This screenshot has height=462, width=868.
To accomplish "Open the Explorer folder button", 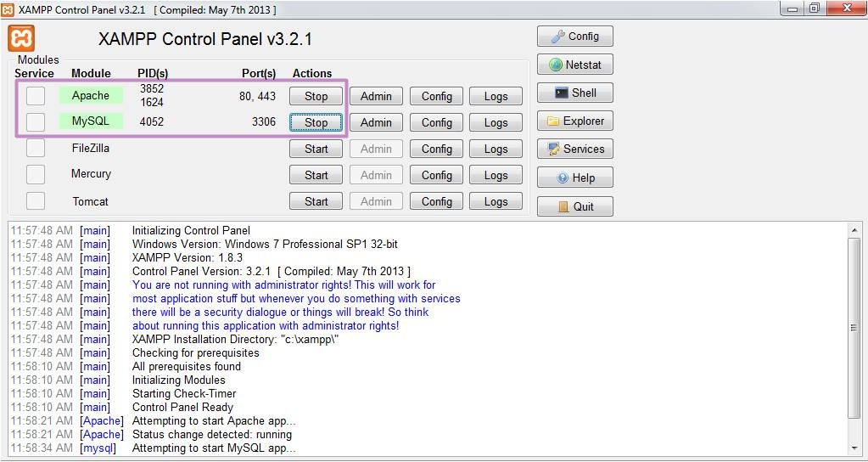I will click(574, 121).
